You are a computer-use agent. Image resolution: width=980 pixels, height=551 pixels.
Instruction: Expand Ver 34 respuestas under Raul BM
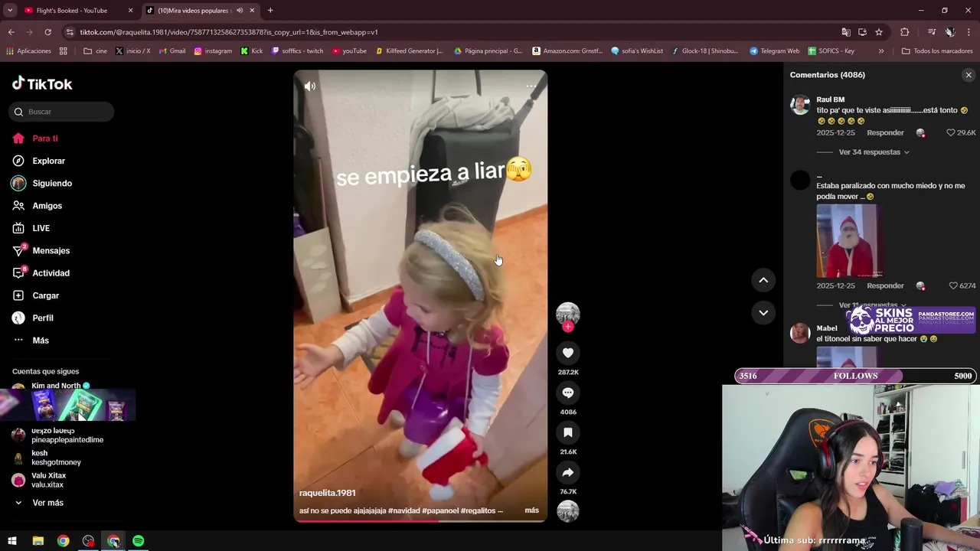tap(874, 152)
